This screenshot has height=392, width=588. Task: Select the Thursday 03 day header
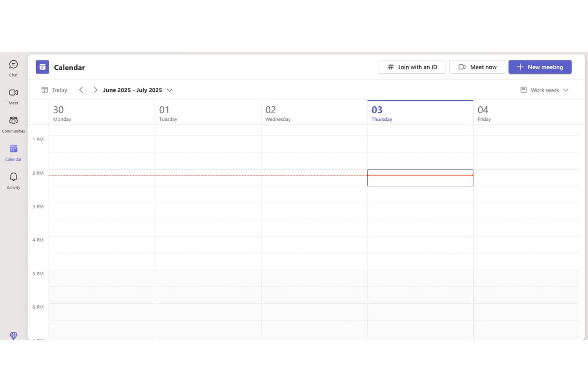(x=420, y=113)
